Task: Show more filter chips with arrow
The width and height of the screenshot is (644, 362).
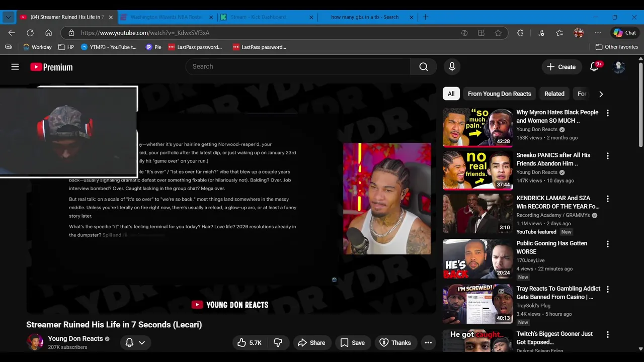Action: coord(601,94)
